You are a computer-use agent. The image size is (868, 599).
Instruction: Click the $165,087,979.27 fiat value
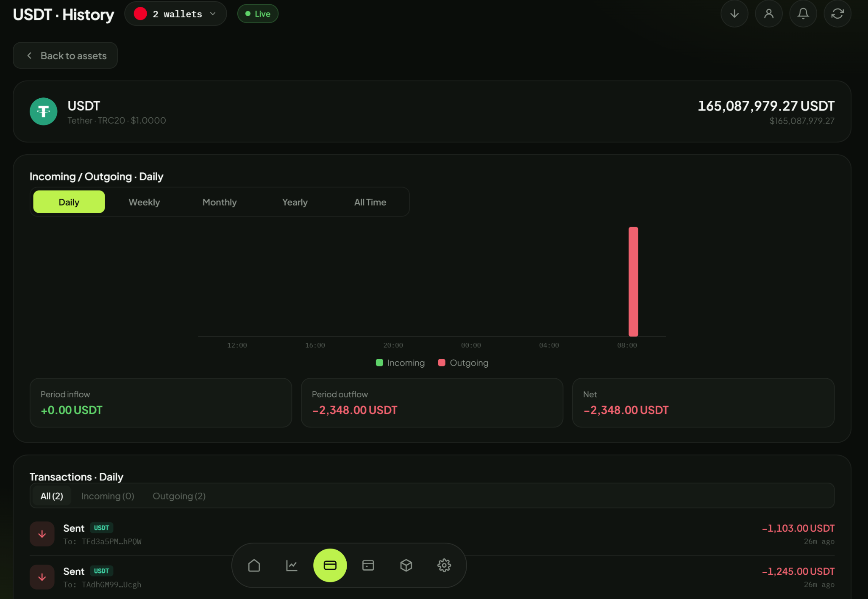pyautogui.click(x=802, y=121)
